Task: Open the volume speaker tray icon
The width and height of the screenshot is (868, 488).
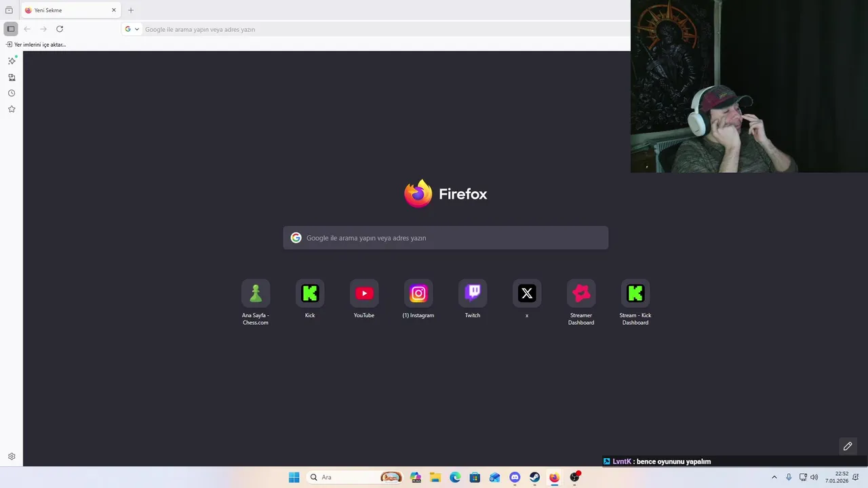Action: [814, 477]
